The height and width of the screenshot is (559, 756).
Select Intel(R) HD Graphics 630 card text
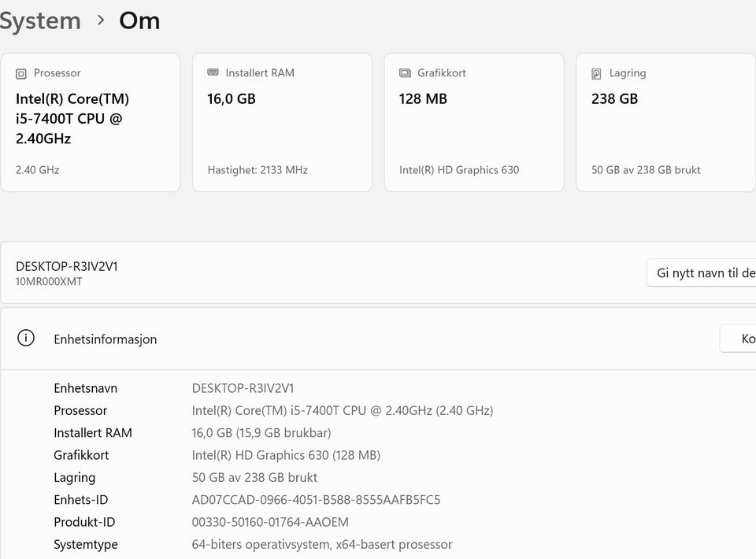459,170
